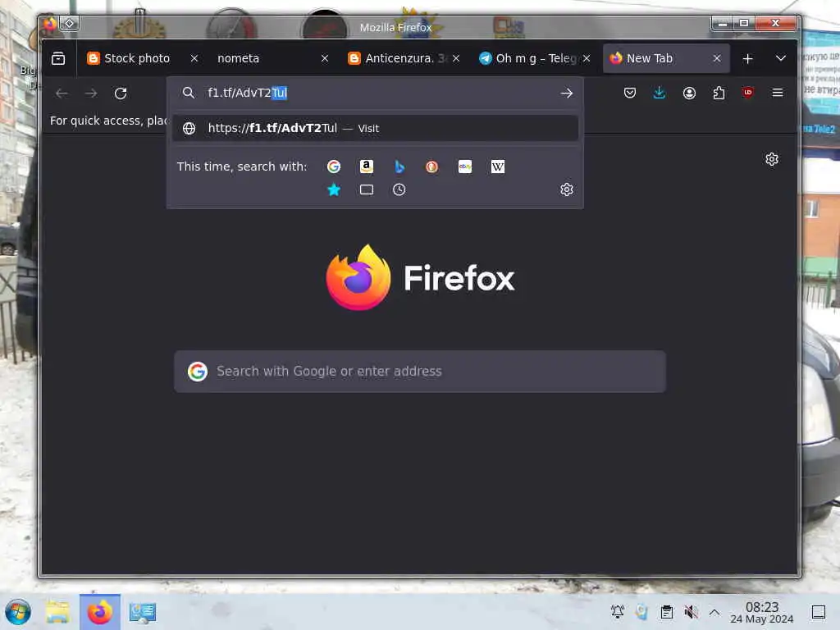
Task: Go back one page
Action: tap(62, 94)
